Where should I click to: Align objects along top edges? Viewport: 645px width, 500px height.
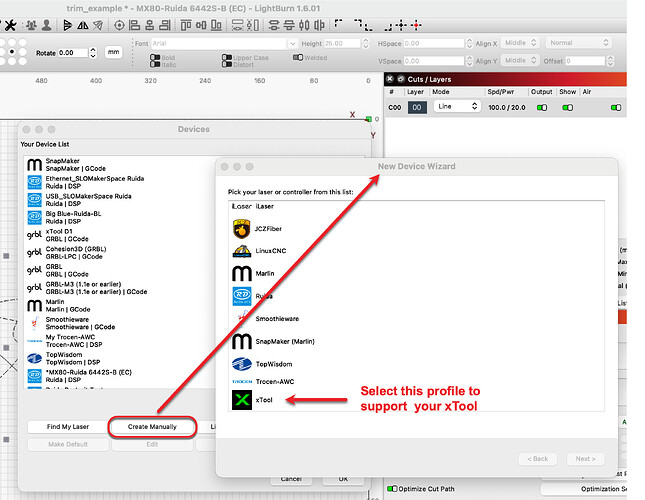tap(186, 25)
